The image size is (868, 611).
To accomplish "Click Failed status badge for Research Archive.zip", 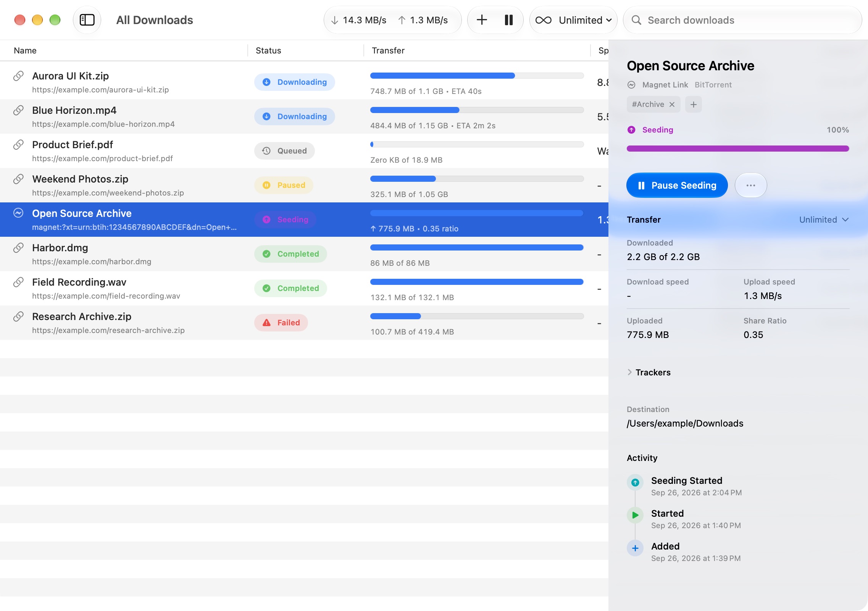I will tap(281, 323).
